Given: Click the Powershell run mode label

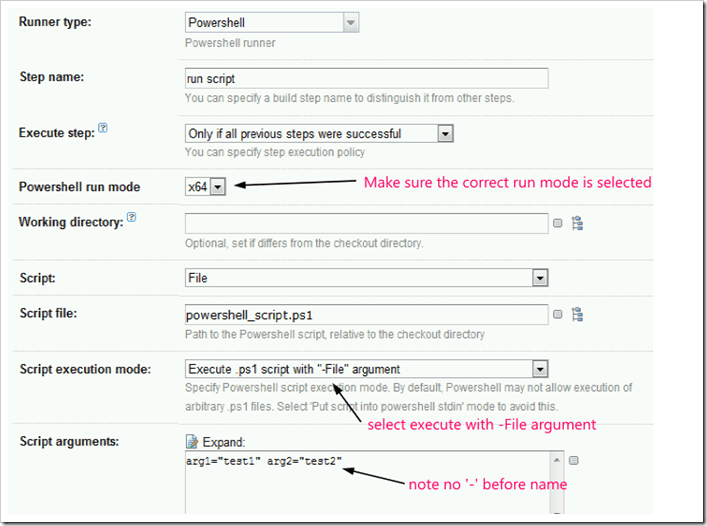Looking at the screenshot, I should (x=79, y=187).
